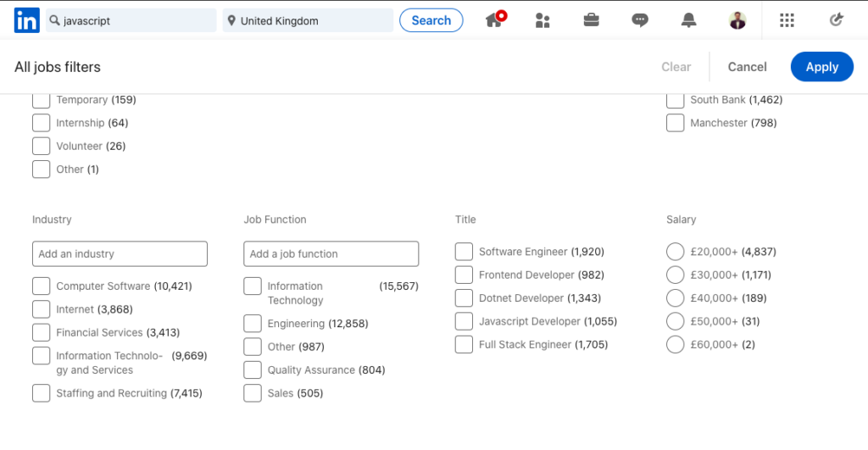Click the rightmost navigation bar icon
The width and height of the screenshot is (868, 450).
pyautogui.click(x=836, y=20)
